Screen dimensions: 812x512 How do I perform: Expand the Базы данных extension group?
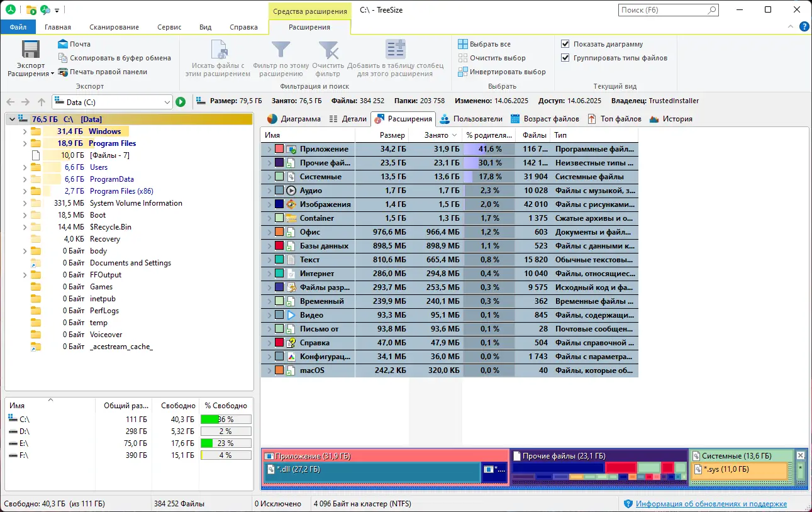(x=269, y=246)
